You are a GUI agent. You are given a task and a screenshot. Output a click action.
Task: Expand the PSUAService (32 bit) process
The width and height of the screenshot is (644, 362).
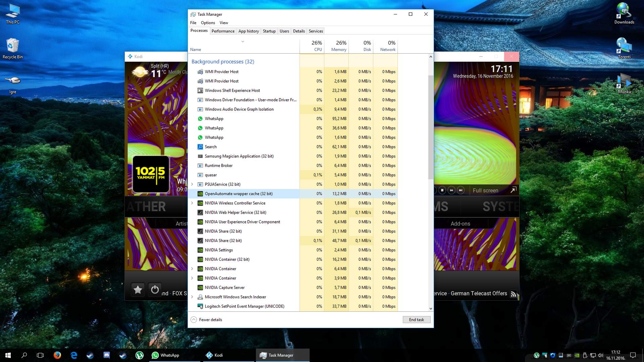192,184
